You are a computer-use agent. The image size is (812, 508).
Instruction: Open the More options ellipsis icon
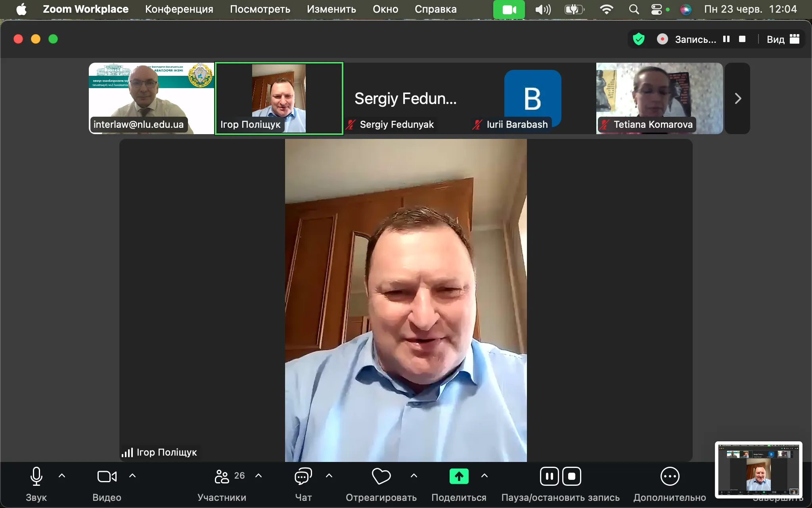coord(670,476)
